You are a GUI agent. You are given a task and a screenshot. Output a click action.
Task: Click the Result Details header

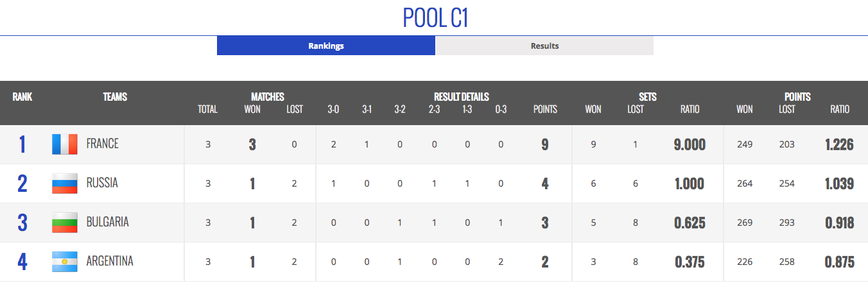point(461,97)
